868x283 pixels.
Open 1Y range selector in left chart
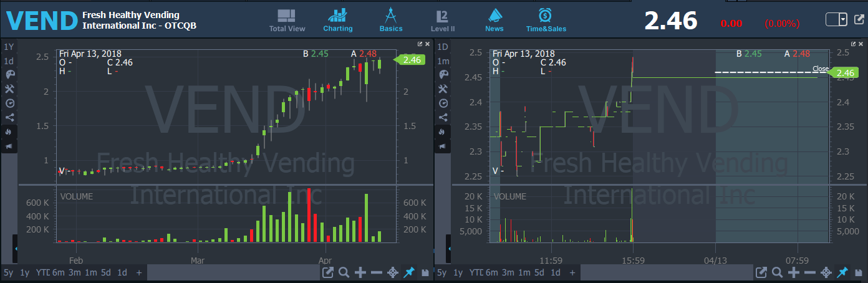tap(9, 47)
